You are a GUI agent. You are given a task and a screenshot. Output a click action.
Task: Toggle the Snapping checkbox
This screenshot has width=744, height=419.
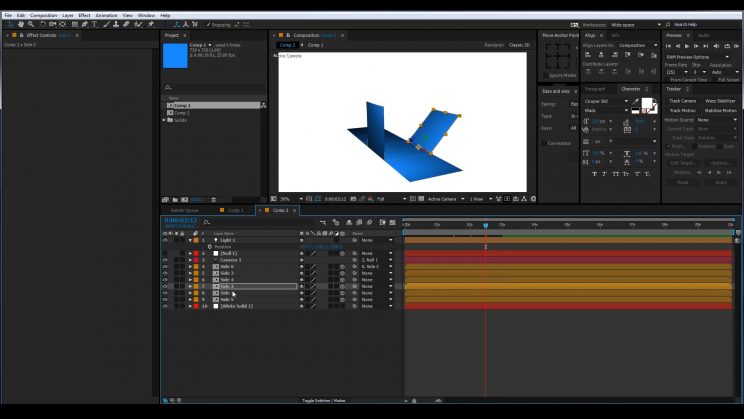208,25
